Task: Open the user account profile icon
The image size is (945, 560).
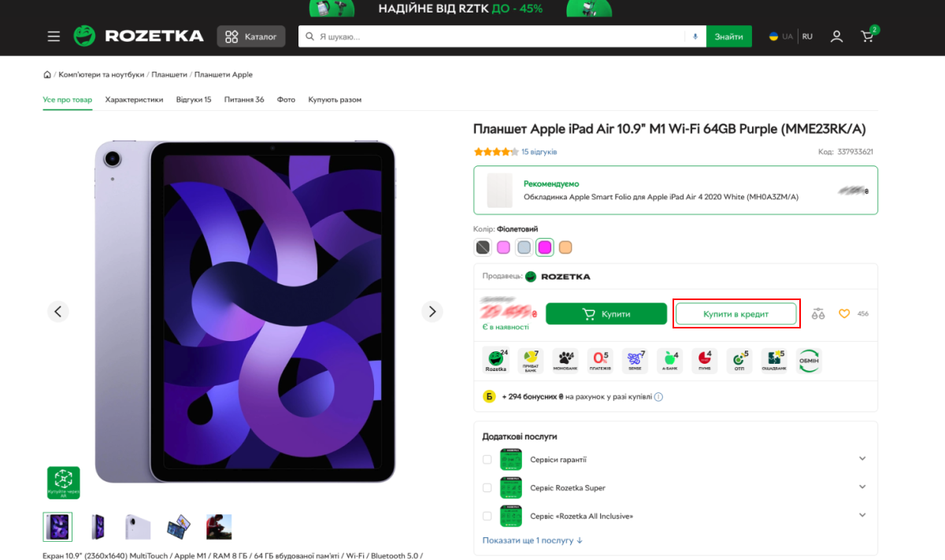Action: click(x=836, y=36)
